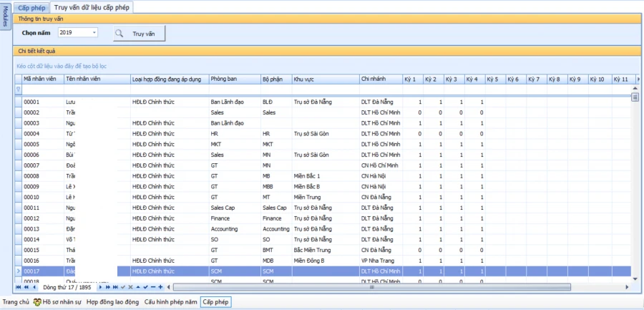This screenshot has height=310, width=644.
Task: Click the greyed end-edit checkmark in navigator
Action: (123, 287)
